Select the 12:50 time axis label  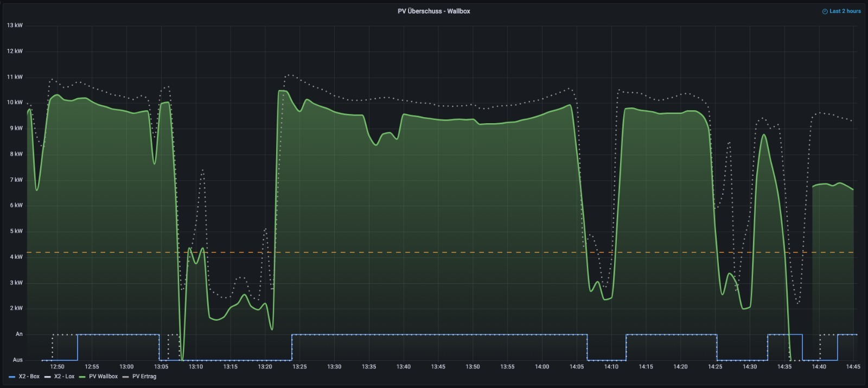point(57,367)
